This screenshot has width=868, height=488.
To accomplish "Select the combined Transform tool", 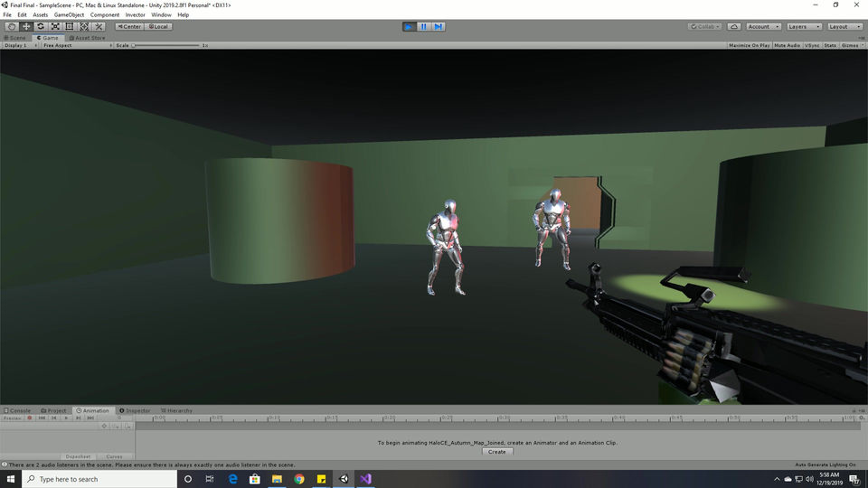I will tap(84, 26).
